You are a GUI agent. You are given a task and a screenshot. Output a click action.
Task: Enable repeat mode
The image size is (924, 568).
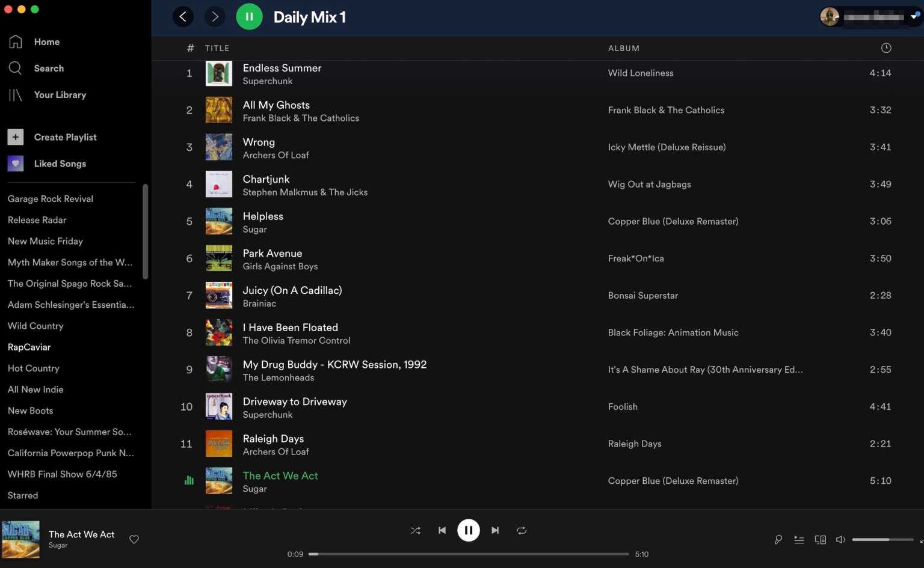tap(521, 530)
